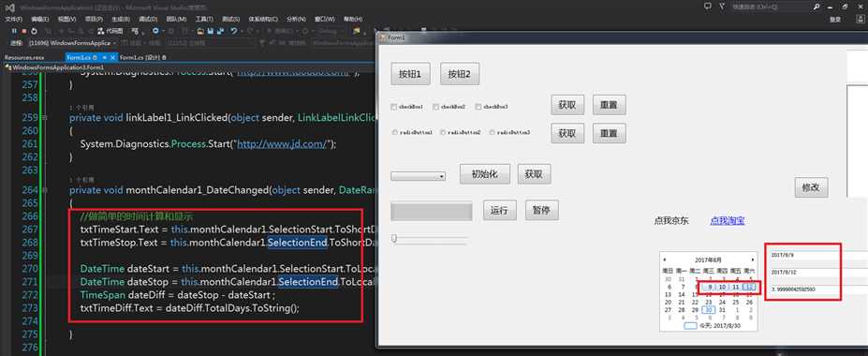Open the 编辑(E) menu
The image size is (868, 356).
[x=40, y=19]
